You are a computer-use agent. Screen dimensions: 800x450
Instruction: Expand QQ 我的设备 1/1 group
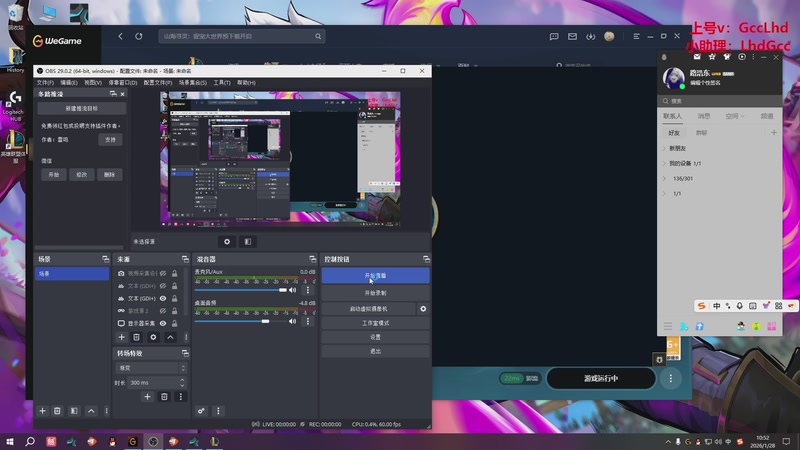pos(664,163)
